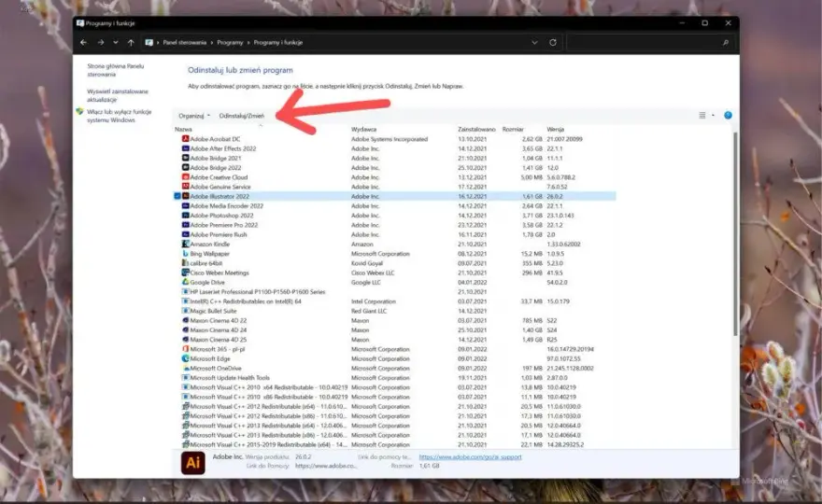Select Magic Bullet Suite row
The height and width of the screenshot is (504, 822).
click(x=395, y=311)
